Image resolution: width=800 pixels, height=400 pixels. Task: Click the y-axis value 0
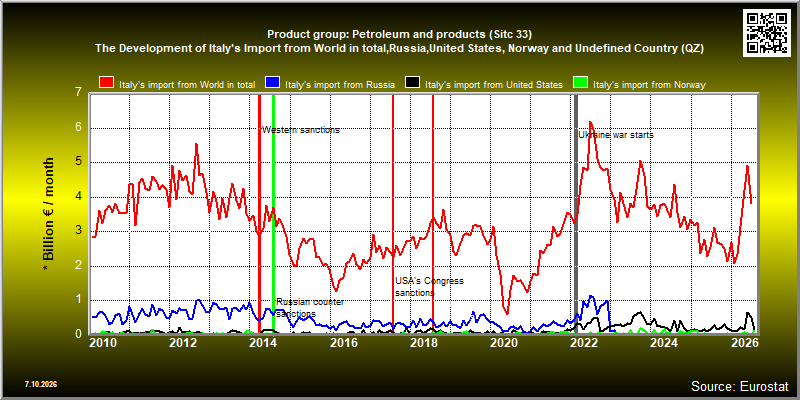click(78, 334)
